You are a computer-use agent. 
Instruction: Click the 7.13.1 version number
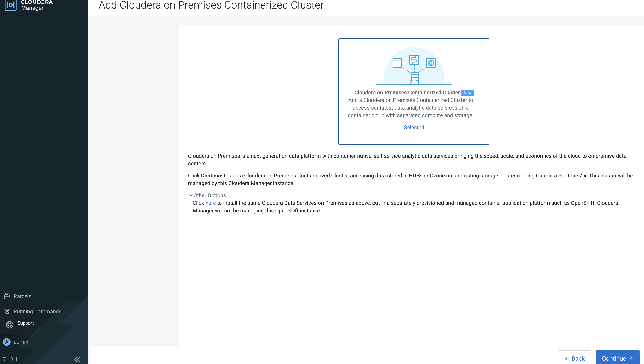tap(10, 359)
